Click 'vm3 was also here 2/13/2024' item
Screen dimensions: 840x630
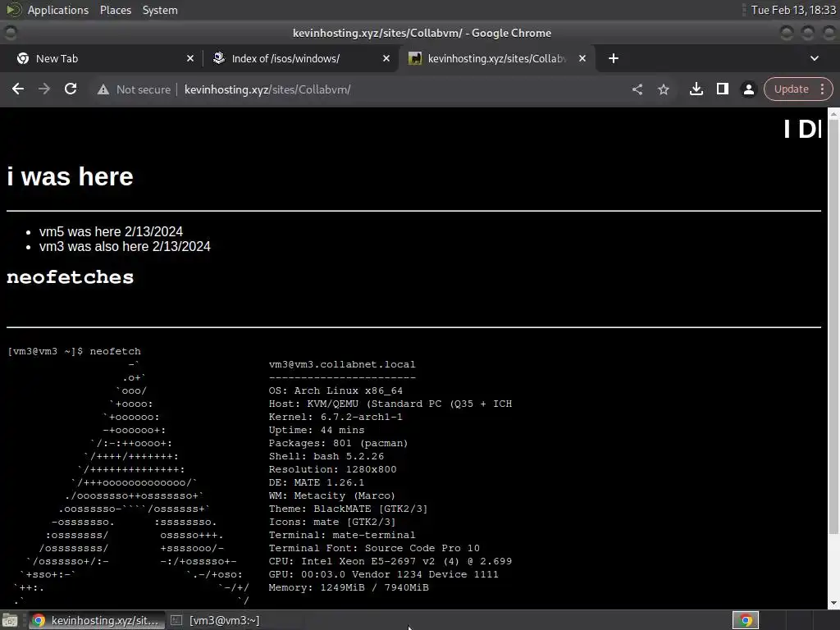[125, 246]
